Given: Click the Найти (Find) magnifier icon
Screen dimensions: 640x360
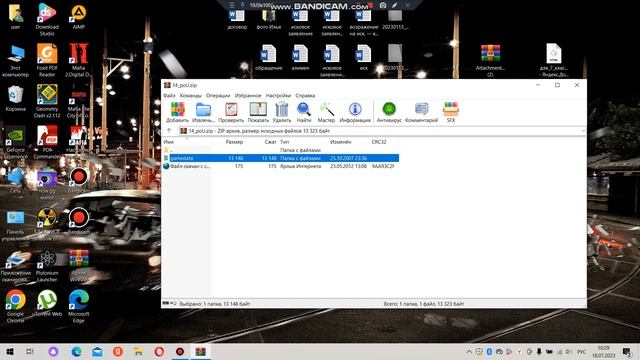Looking at the screenshot, I should 304,112.
